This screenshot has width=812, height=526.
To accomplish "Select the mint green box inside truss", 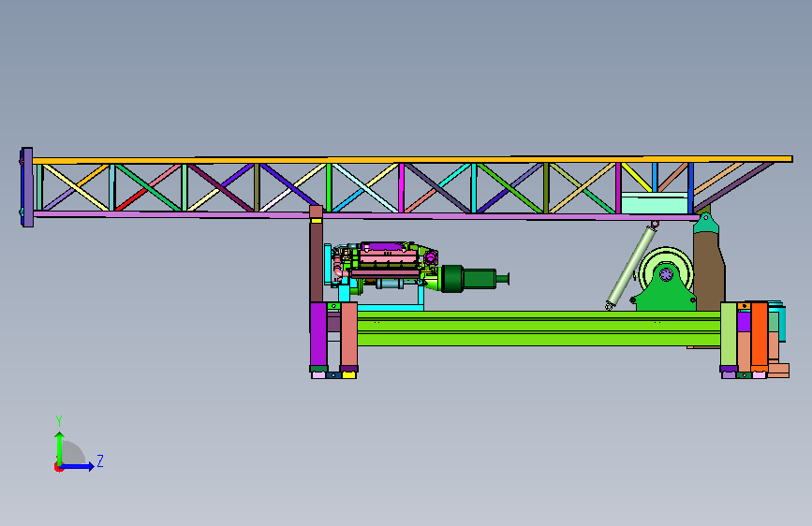I will pos(655,203).
